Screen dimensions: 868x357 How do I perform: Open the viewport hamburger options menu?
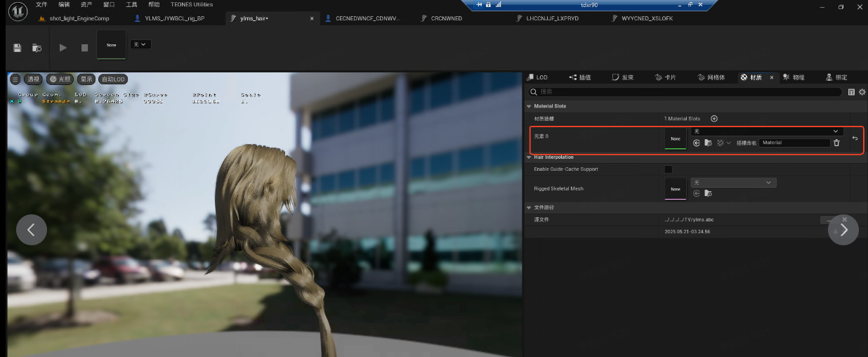(15, 79)
